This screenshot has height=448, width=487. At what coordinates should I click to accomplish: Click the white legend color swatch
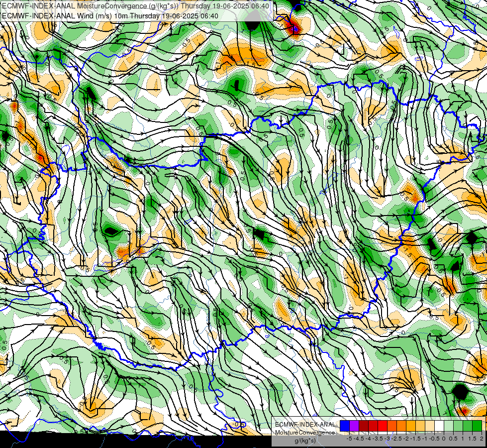(439, 426)
